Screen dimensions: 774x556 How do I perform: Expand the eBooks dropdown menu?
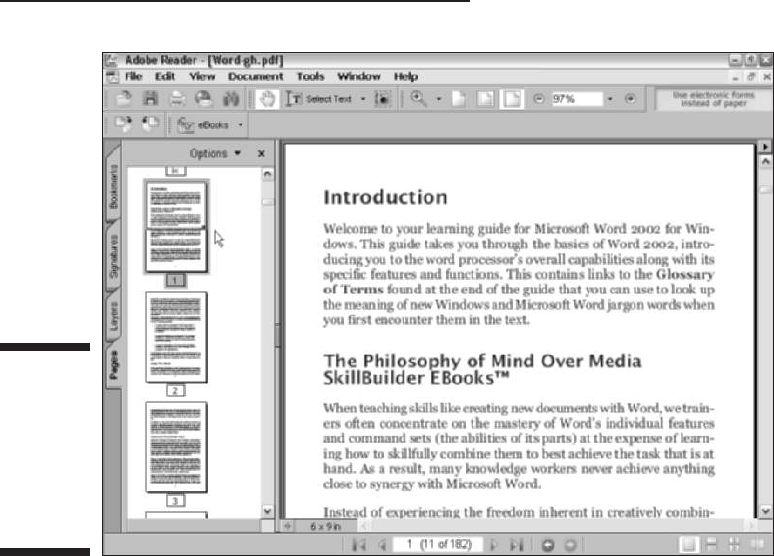pos(240,125)
